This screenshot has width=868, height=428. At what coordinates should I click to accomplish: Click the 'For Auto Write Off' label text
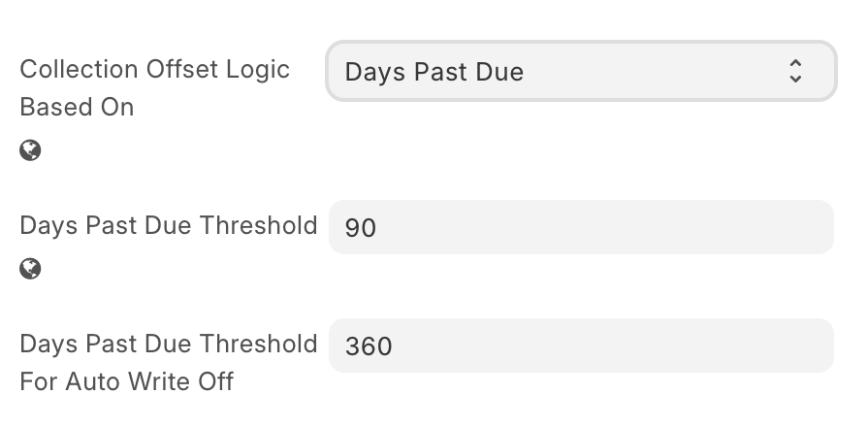(x=127, y=381)
